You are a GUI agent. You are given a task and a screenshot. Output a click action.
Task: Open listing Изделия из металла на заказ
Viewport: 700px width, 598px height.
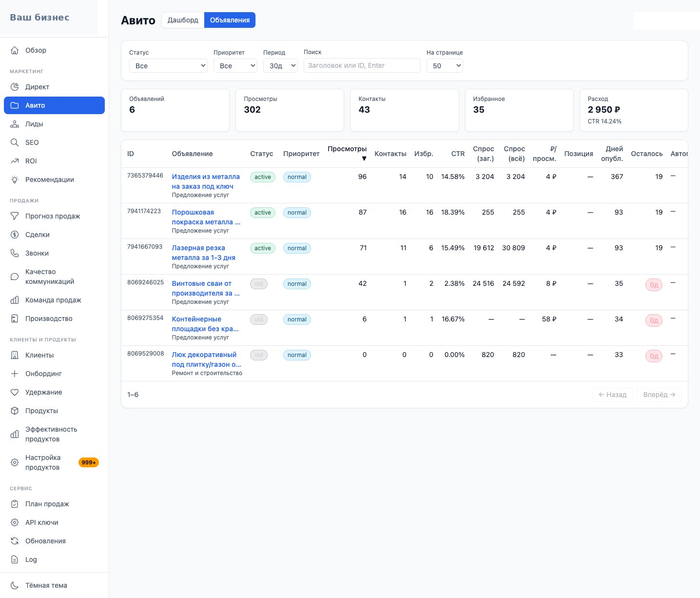pyautogui.click(x=206, y=181)
